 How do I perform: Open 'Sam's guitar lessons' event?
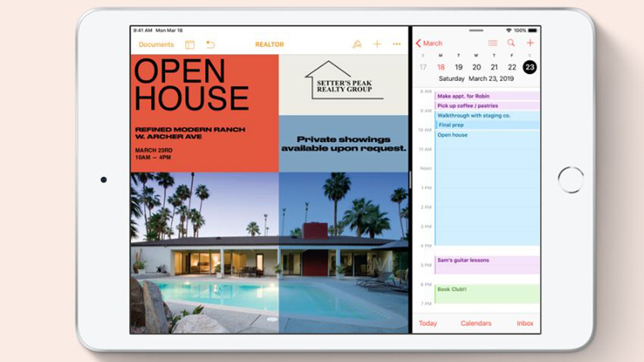[486, 265]
